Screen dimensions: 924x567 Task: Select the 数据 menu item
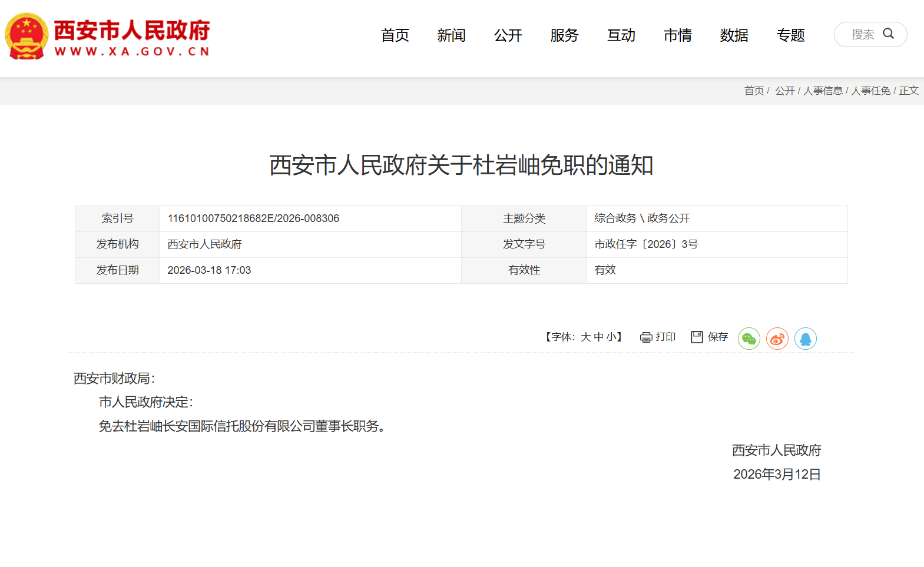tap(734, 35)
